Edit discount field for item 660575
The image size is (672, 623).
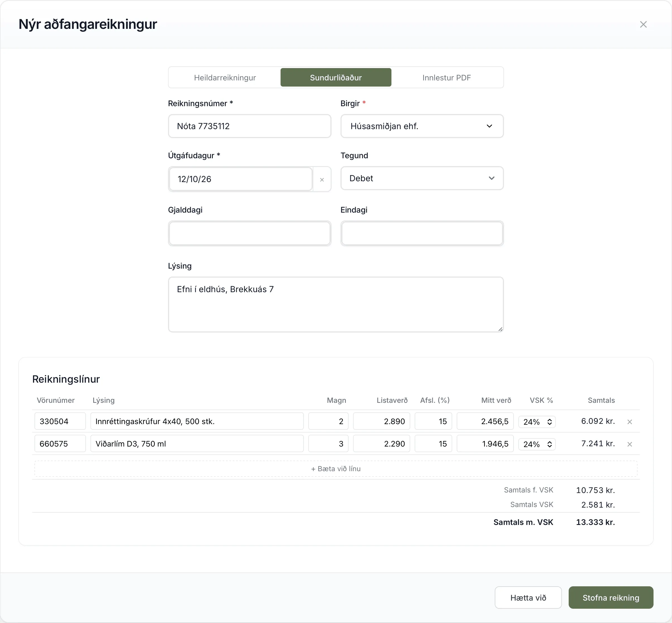[433, 444]
